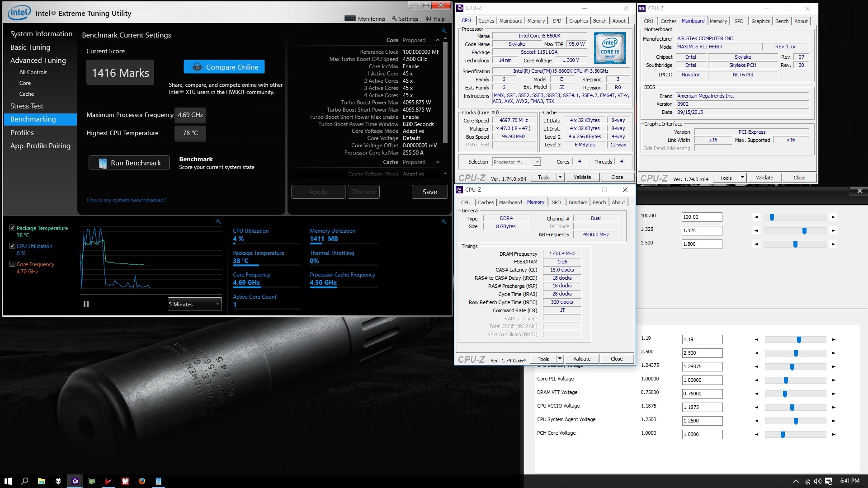
Task: Open the Help menu in XTU
Action: point(435,19)
